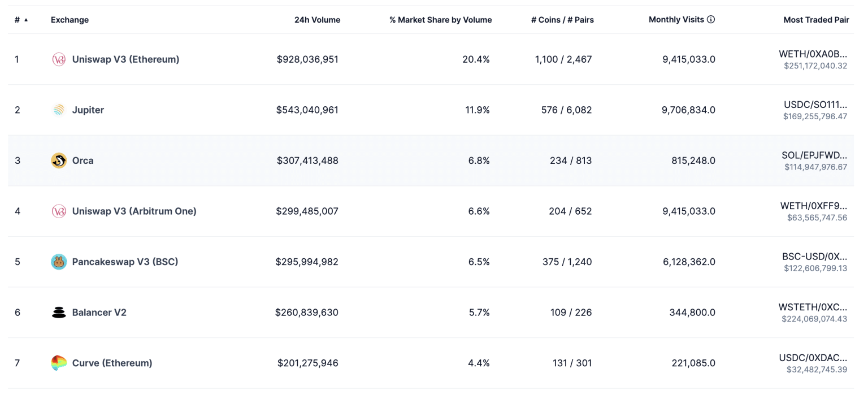The image size is (868, 395).
Task: Click the SOL/EPJFWD... traded pair
Action: [x=814, y=155]
